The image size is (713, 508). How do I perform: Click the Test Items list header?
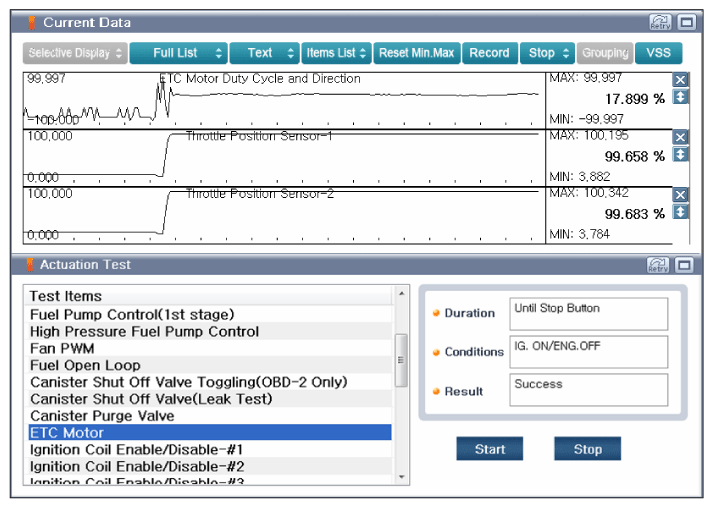(210, 296)
